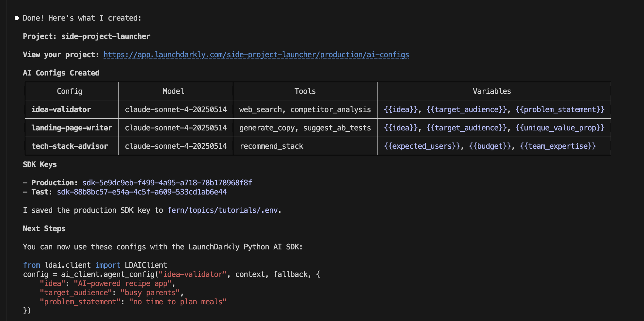The width and height of the screenshot is (644, 321).
Task: Select the landing-page-writer config name
Action: click(71, 128)
